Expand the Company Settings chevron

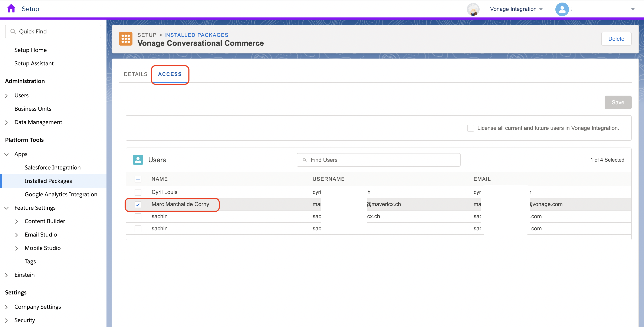click(x=6, y=307)
